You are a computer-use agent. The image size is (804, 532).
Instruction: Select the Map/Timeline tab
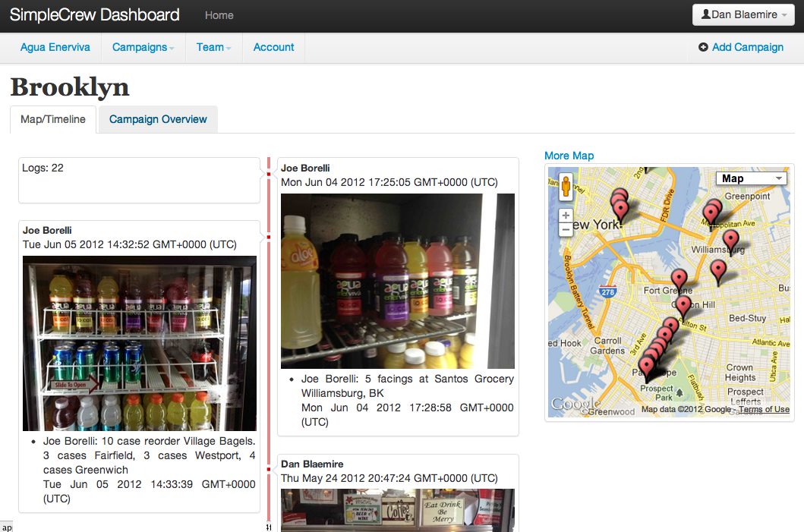53,119
